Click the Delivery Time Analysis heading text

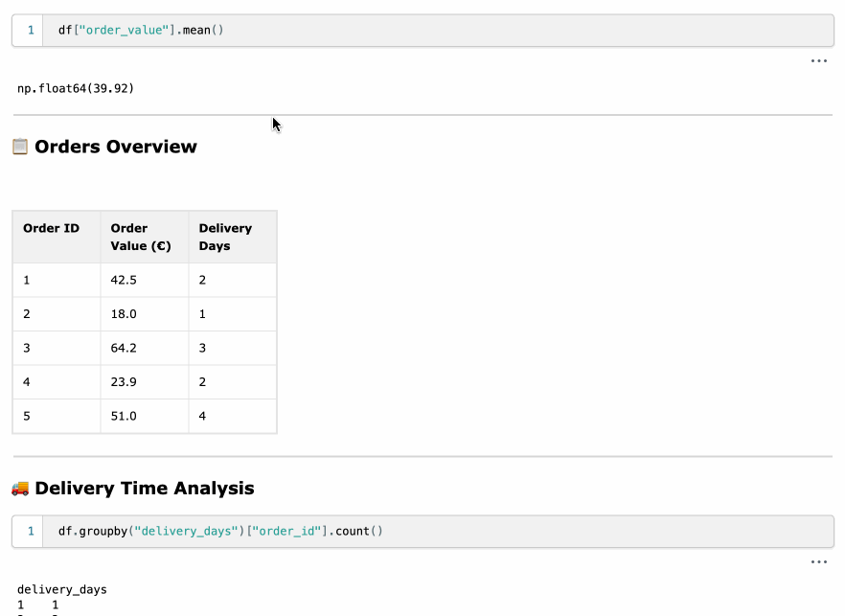[145, 489]
